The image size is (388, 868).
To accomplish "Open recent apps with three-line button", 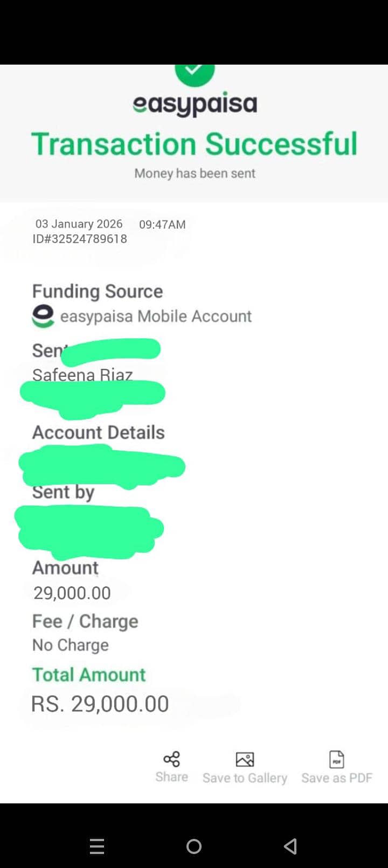I will tap(97, 846).
